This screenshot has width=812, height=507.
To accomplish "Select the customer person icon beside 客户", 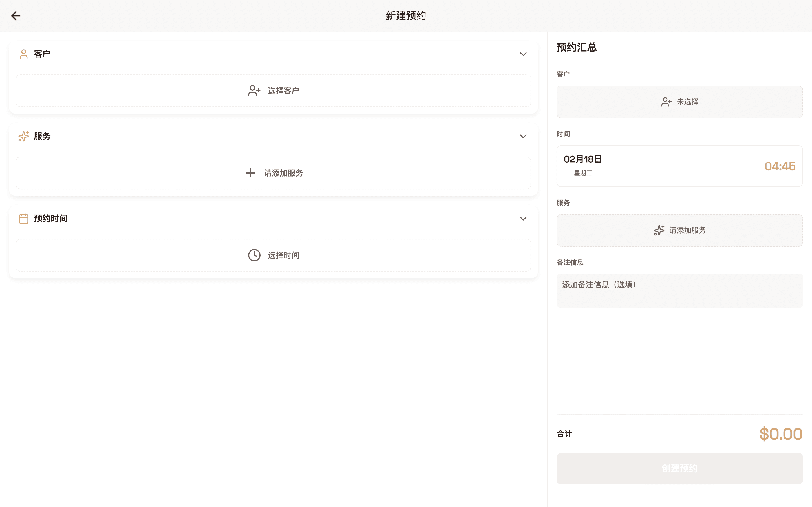I will tap(23, 54).
